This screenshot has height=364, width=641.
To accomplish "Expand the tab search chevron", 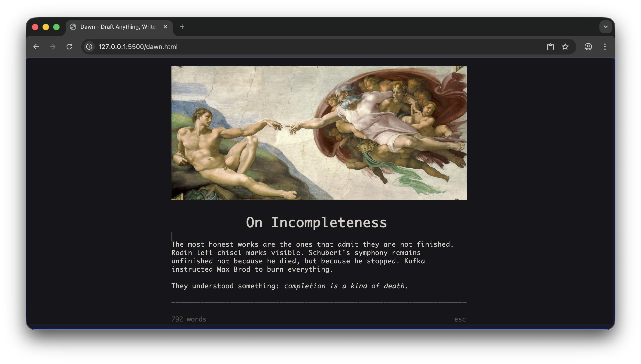I will tap(605, 27).
